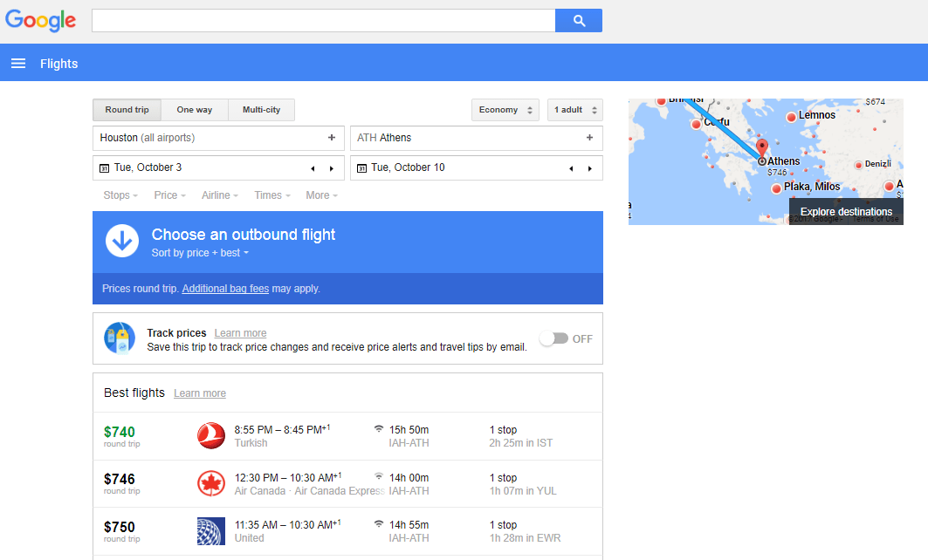Toggle Track prices switch on

pyautogui.click(x=553, y=338)
